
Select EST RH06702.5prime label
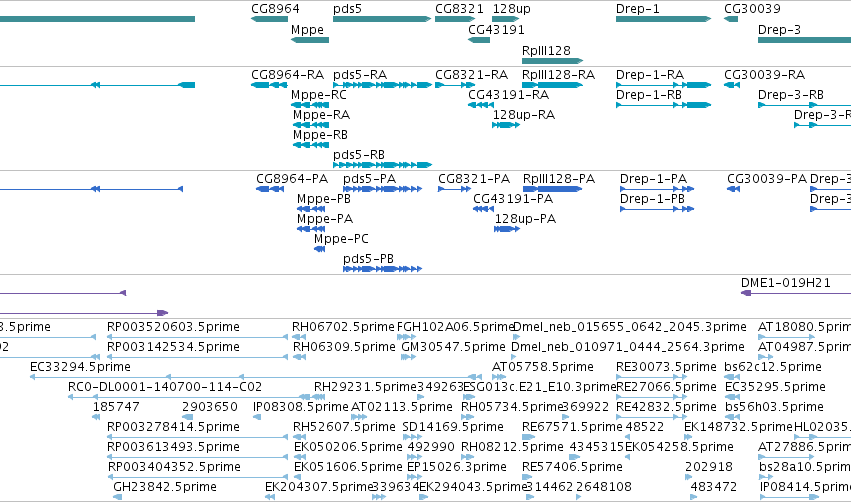click(x=343, y=327)
